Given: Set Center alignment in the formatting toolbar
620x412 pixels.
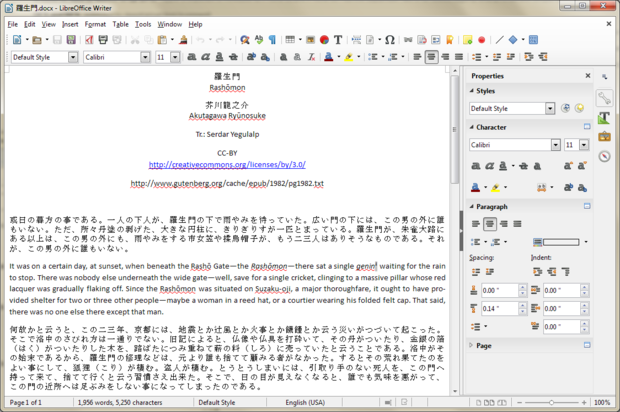Looking at the screenshot, I should click(x=431, y=57).
